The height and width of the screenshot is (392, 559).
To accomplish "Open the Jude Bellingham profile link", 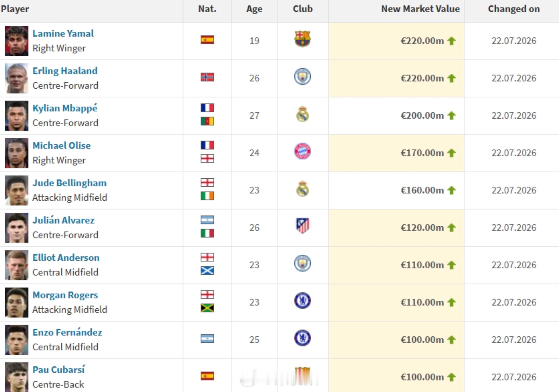I will pos(69,183).
